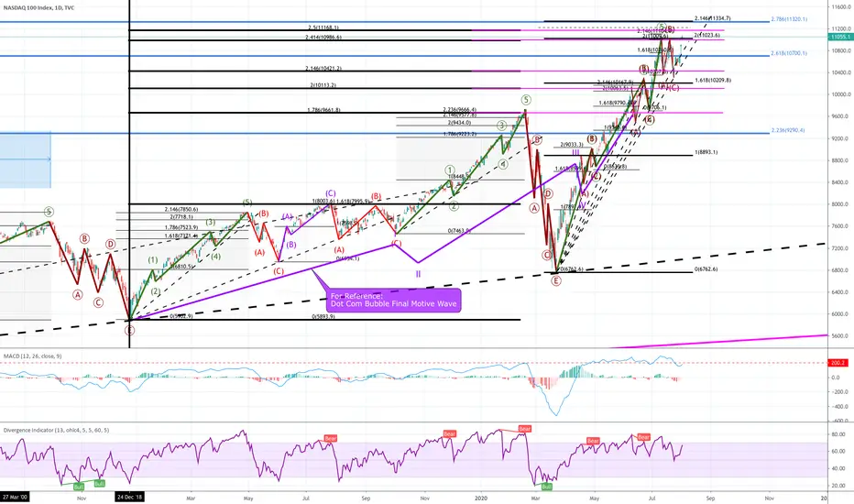This screenshot has height=504, width=854.
Task: Click the 24 Dec '18 date marker
Action: coord(129,498)
